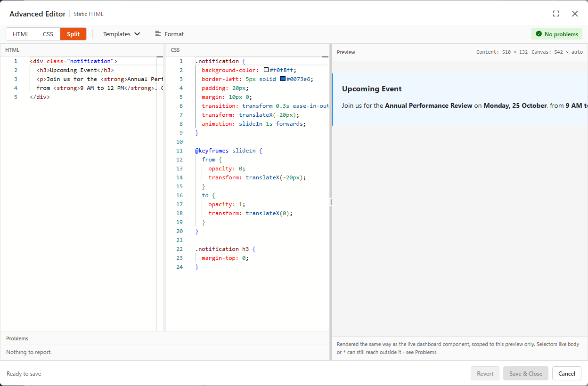Click the transform: translateX(0) line
The image size is (588, 386).
pos(250,213)
